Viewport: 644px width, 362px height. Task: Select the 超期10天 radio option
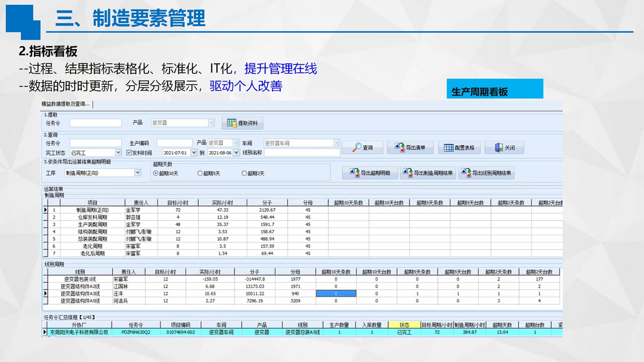(x=156, y=174)
